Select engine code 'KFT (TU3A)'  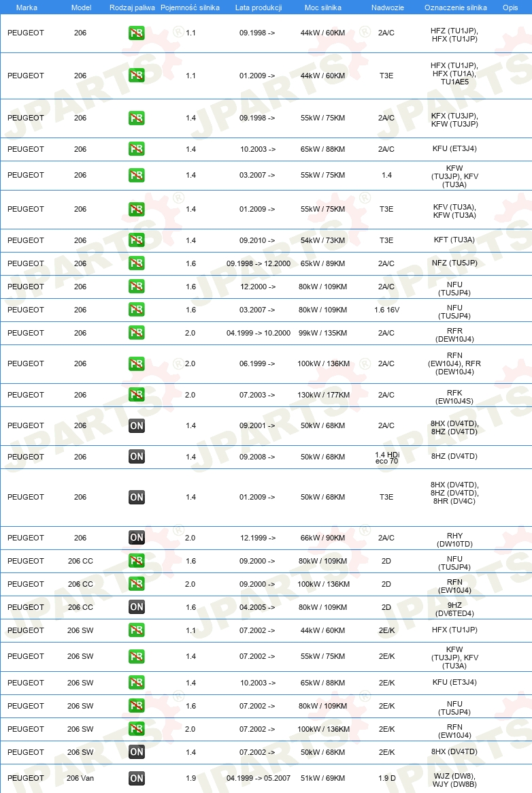[x=454, y=240]
